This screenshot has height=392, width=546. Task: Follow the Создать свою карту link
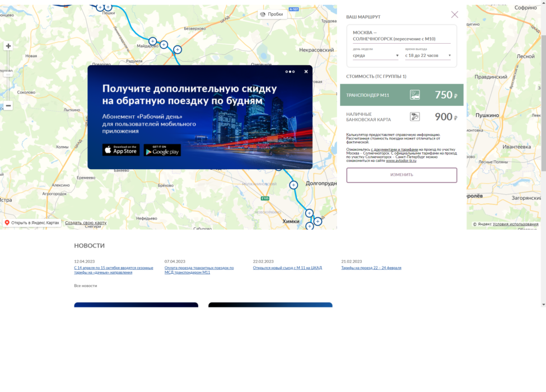(x=85, y=222)
